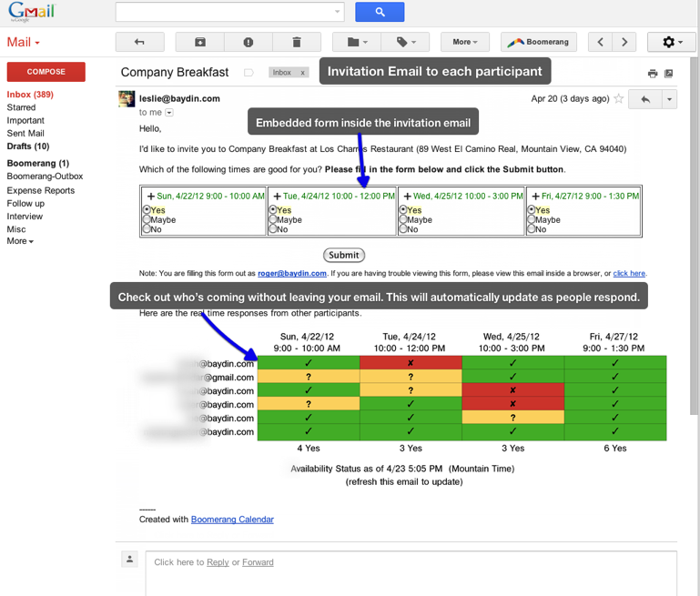Image resolution: width=700 pixels, height=596 pixels.
Task: Star the message from leslie@baydin.com
Action: [619, 98]
